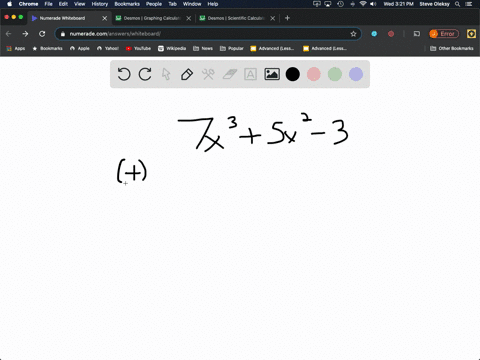Open the yellow shield extension
The width and height of the screenshot is (480, 360).
[471, 34]
